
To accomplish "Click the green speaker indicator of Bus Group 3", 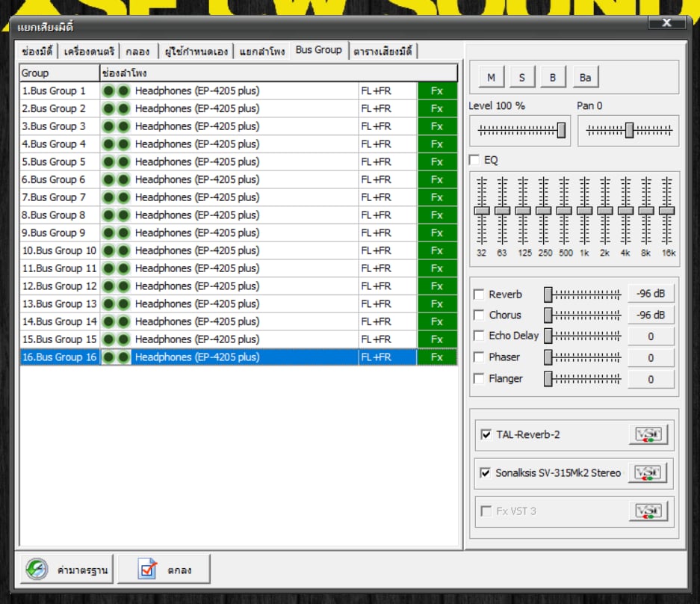I will point(116,126).
